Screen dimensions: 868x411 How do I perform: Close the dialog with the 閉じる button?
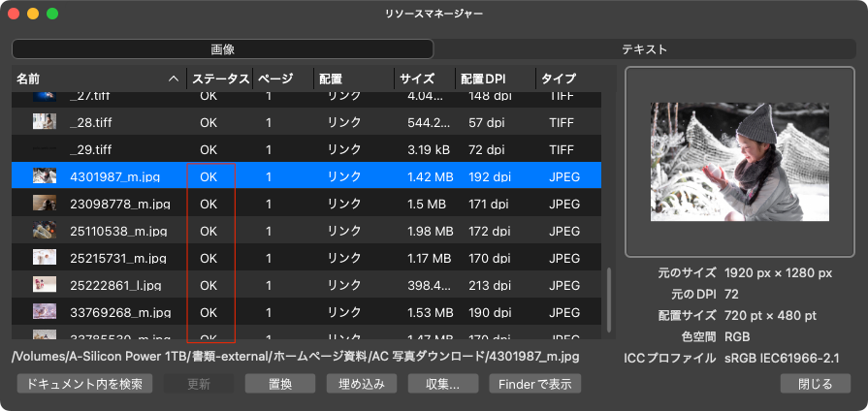point(815,383)
